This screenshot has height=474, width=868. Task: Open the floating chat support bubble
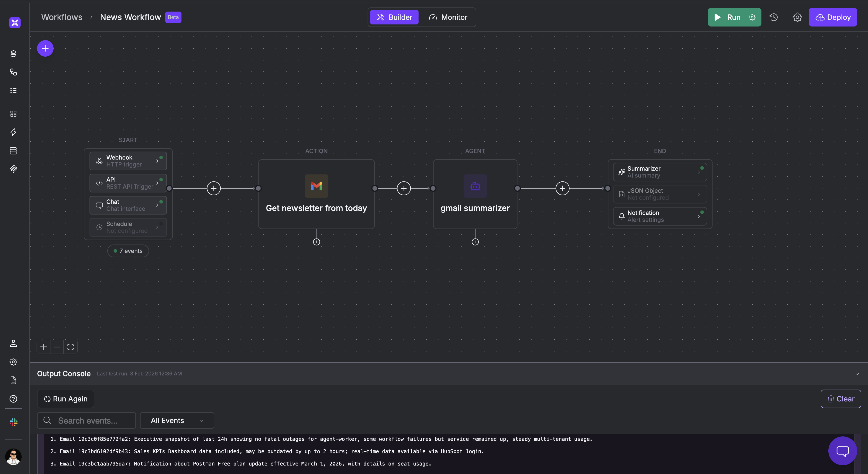(843, 451)
